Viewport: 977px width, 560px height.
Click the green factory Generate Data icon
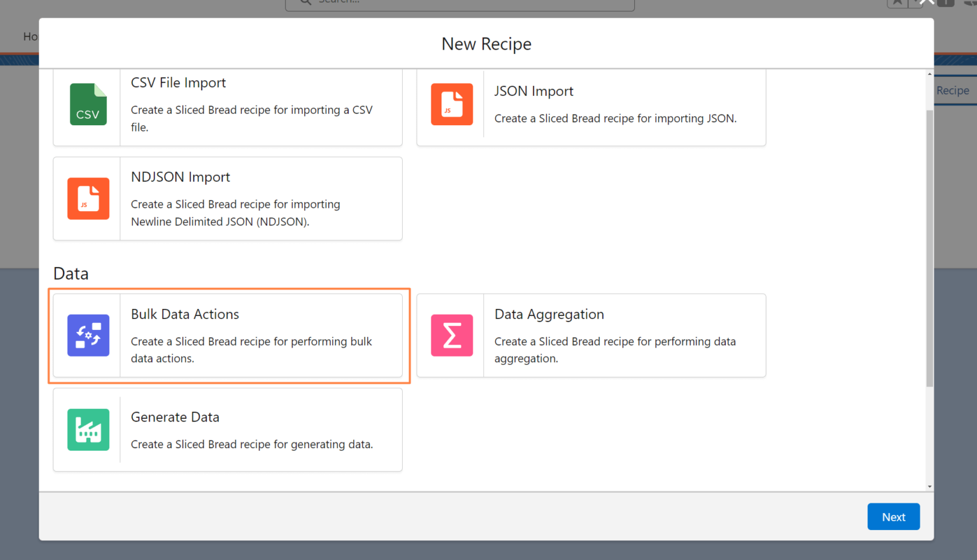(x=88, y=430)
